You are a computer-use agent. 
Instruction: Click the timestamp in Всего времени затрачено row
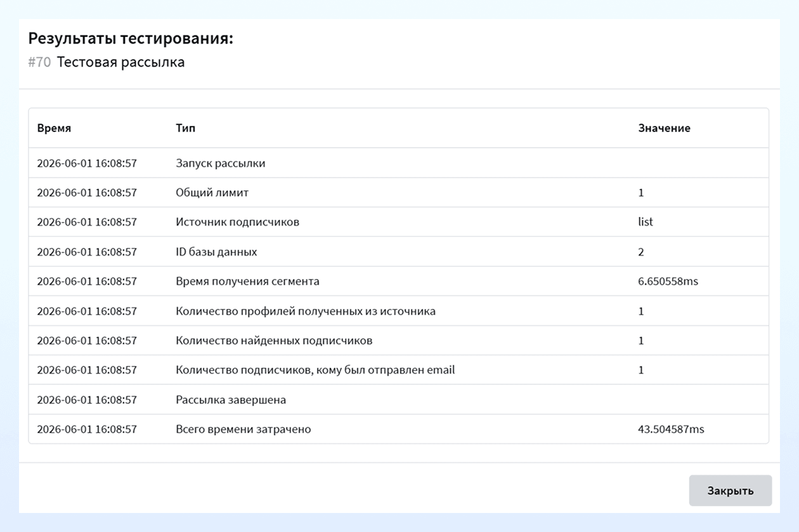tap(87, 429)
